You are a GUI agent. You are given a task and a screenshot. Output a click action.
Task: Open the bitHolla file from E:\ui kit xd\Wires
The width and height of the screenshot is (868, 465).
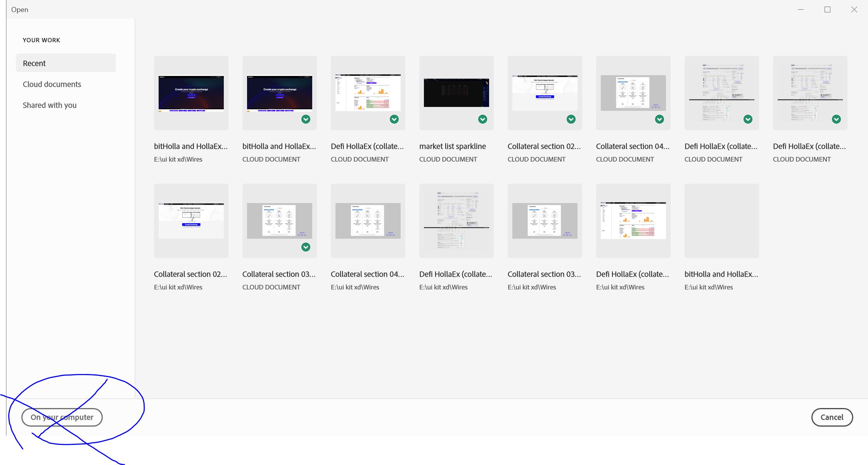pos(191,93)
